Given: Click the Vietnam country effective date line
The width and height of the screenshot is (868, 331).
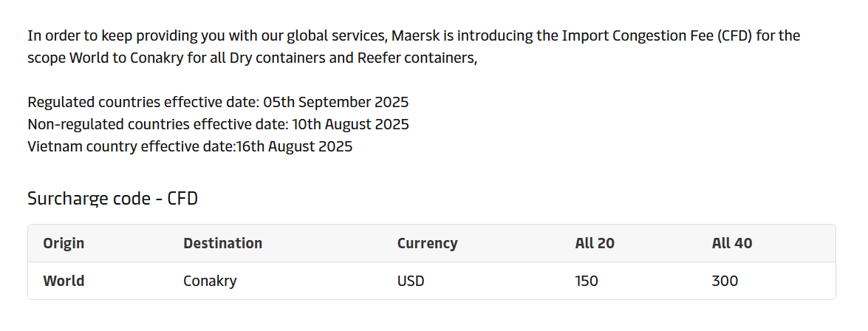Looking at the screenshot, I should point(190,147).
